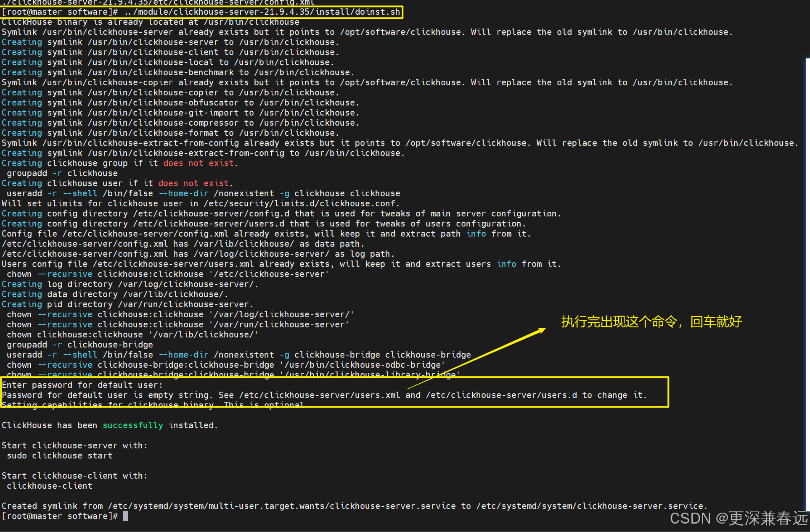Click the chown line for '/usr/bin/clickhouse-odbc-bridge'
Screen dimensions: 810x532
point(226,365)
